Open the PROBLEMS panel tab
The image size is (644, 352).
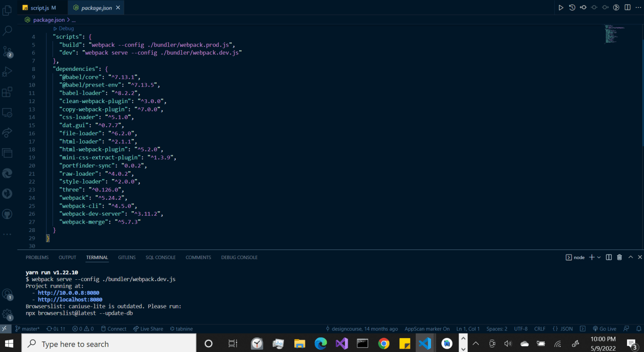tap(37, 257)
